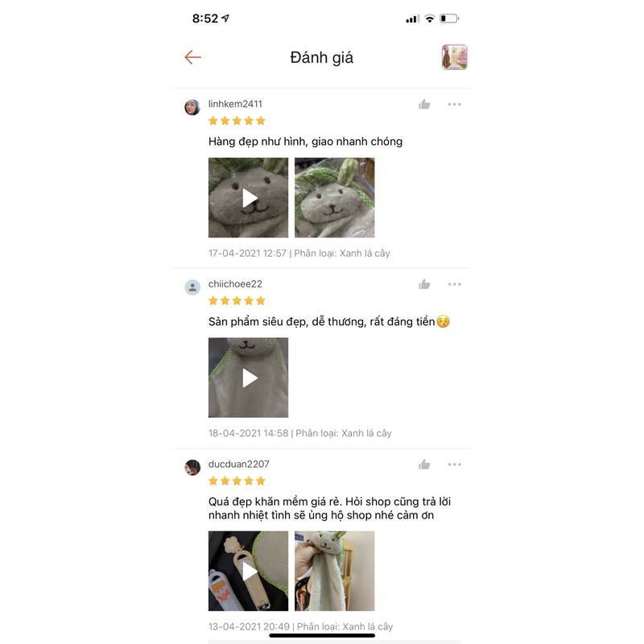Tap the home indicator bar
The height and width of the screenshot is (644, 644).
pos(322,635)
